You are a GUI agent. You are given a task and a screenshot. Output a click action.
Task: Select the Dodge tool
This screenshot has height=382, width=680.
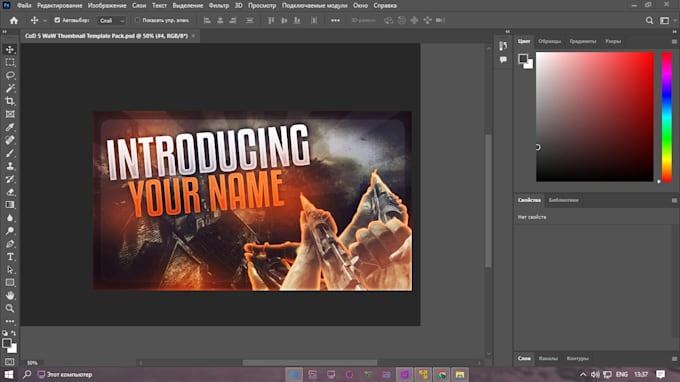click(10, 231)
